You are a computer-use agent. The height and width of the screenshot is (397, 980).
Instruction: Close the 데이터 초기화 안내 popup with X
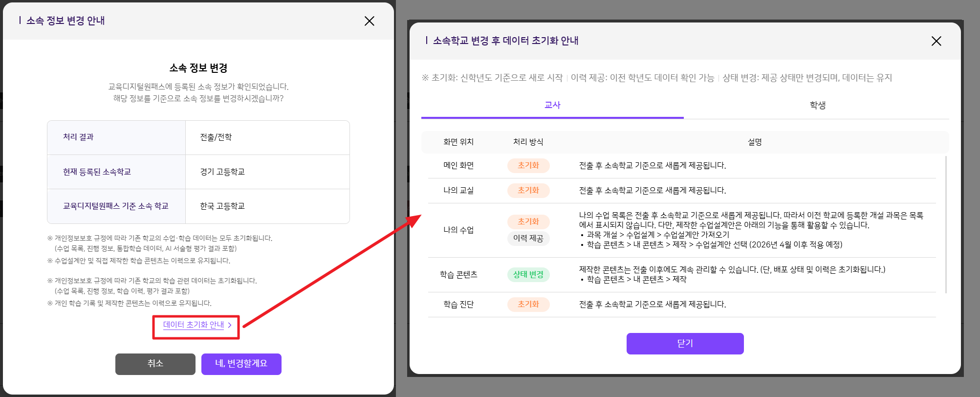click(x=936, y=41)
